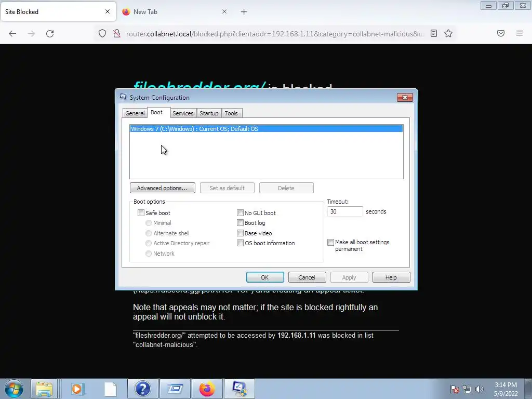Switch to Firefox in the taskbar
The image size is (532, 399).
[x=207, y=389]
